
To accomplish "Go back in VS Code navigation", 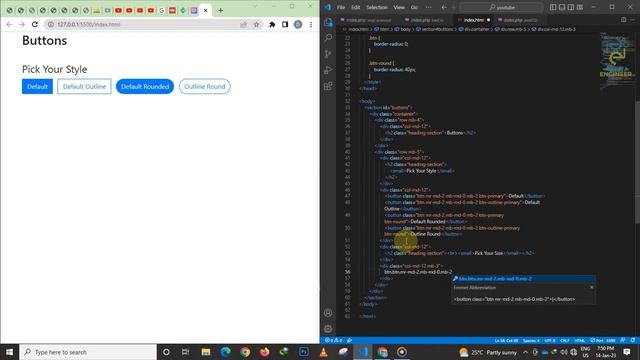I will tap(444, 7).
